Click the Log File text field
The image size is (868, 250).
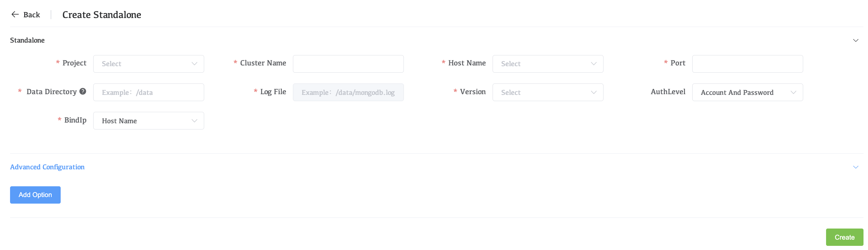pos(348,92)
